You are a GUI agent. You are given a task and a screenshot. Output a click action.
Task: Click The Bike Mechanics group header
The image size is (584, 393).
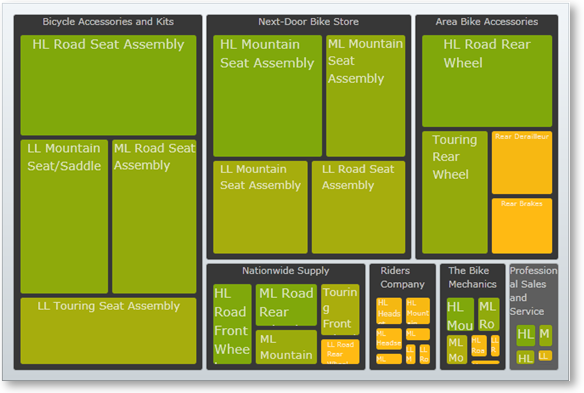click(472, 277)
